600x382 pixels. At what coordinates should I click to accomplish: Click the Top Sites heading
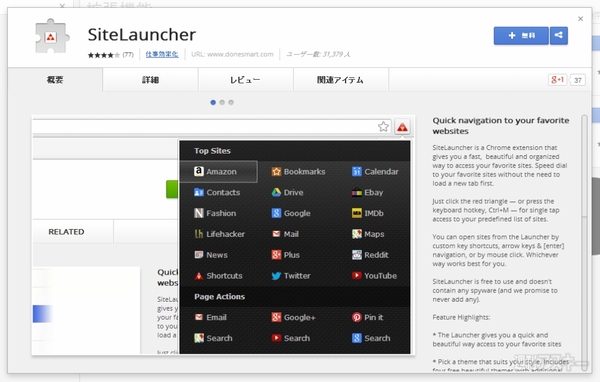pyautogui.click(x=212, y=151)
